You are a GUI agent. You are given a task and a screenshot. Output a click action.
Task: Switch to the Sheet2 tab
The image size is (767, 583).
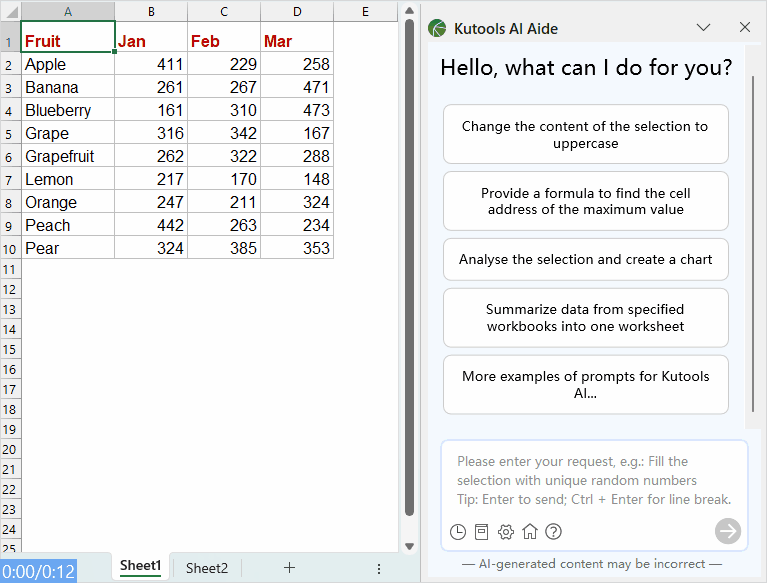(207, 568)
